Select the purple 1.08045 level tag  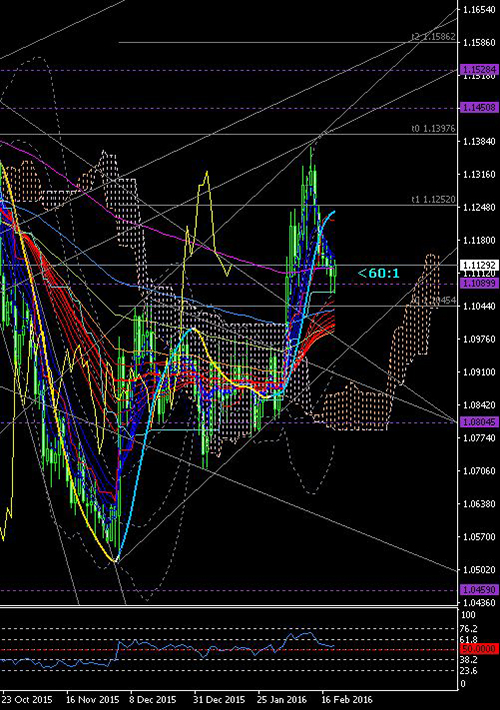(x=480, y=422)
